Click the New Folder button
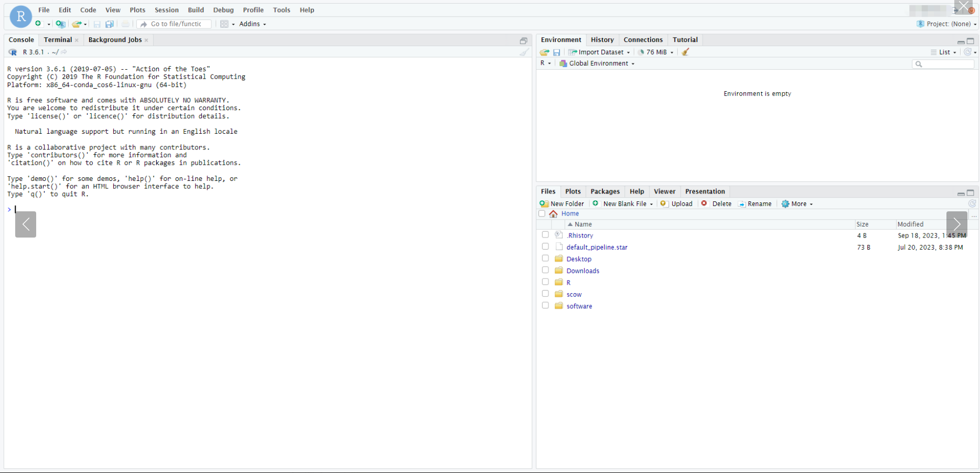This screenshot has width=980, height=473. (x=562, y=204)
